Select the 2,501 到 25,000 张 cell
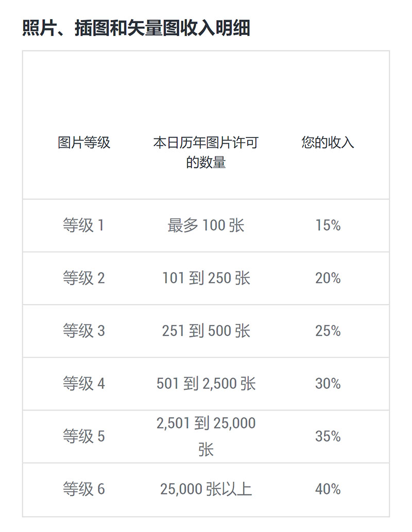This screenshot has width=412, height=532. 205,436
